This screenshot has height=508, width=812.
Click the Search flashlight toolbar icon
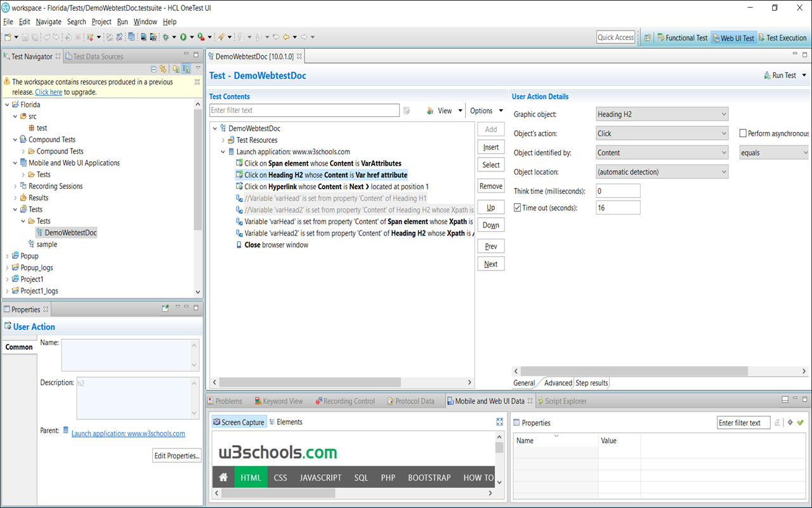(221, 37)
